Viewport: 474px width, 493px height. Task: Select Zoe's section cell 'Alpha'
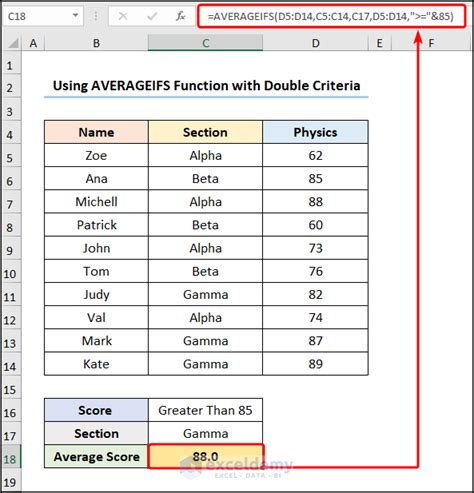coord(205,155)
